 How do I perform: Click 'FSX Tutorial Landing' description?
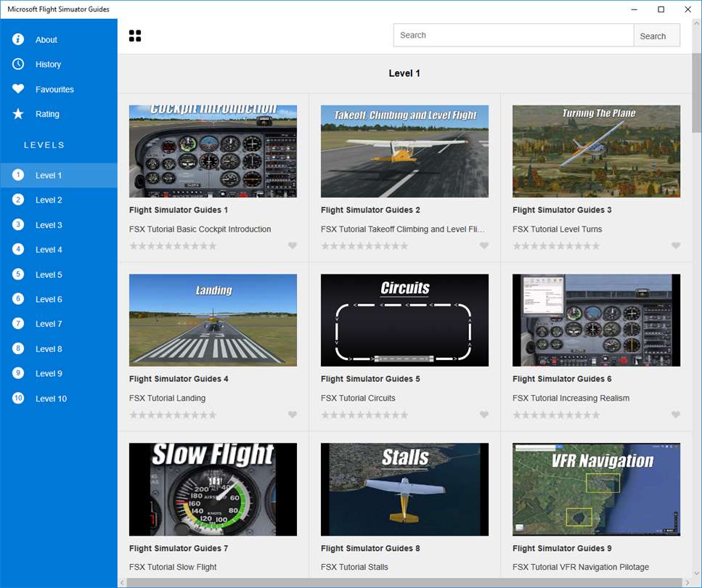[x=167, y=398]
